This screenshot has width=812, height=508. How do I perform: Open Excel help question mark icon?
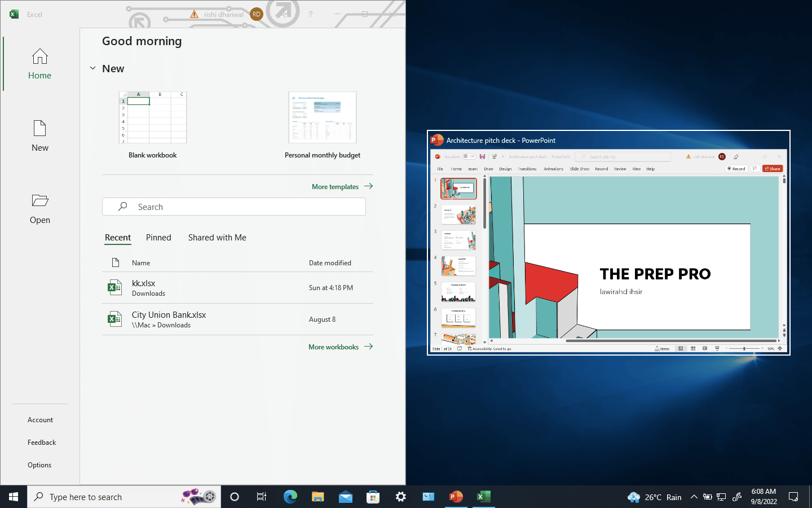point(310,14)
